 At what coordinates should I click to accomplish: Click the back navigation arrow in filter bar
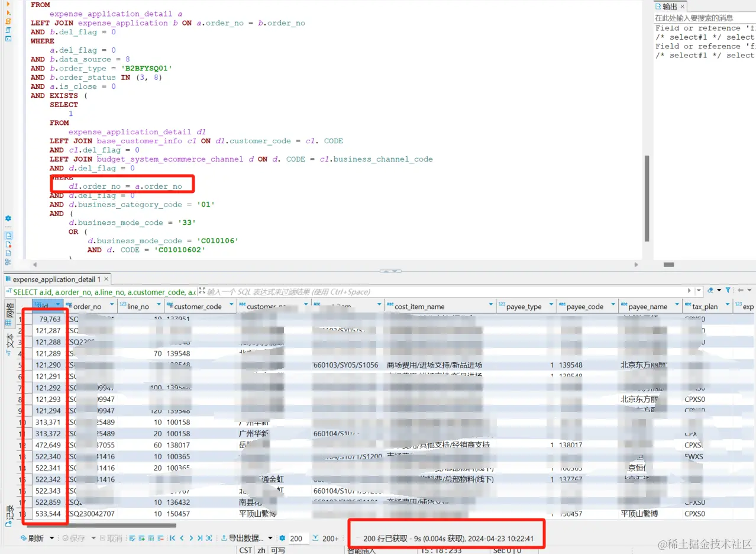(741, 290)
